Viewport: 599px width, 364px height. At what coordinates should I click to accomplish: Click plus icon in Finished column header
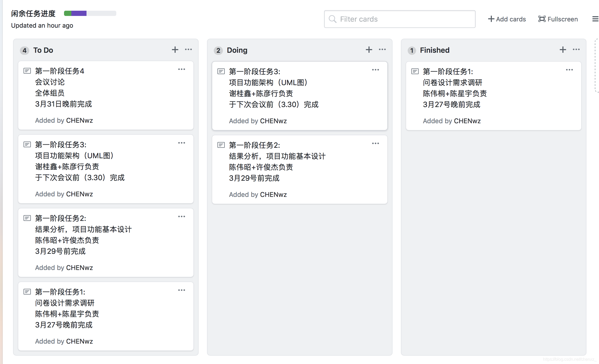pos(563,50)
